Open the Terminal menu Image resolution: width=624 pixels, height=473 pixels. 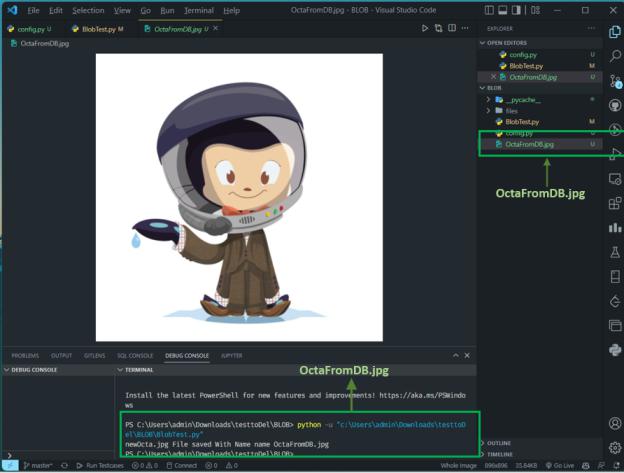pos(198,10)
